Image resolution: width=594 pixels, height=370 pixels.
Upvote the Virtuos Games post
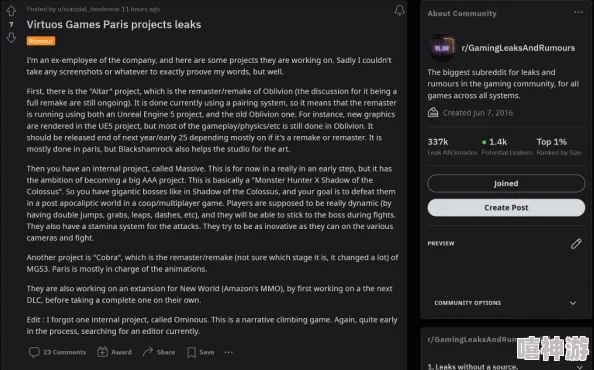(x=11, y=11)
